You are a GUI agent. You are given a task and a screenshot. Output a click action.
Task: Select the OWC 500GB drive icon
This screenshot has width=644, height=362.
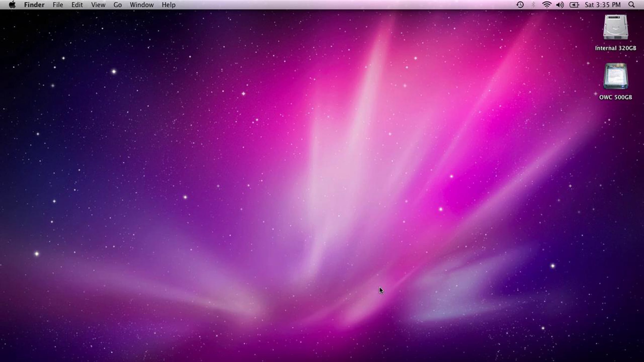[x=616, y=76]
